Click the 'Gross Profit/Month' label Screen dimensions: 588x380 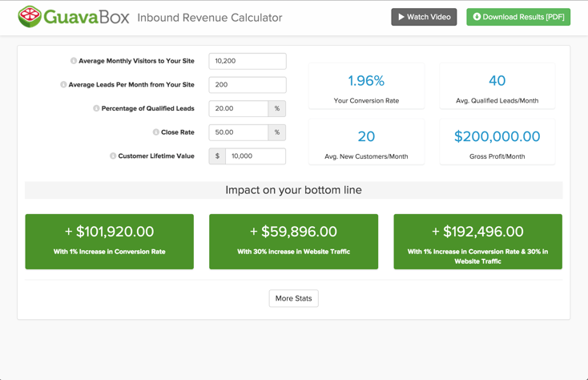point(497,156)
